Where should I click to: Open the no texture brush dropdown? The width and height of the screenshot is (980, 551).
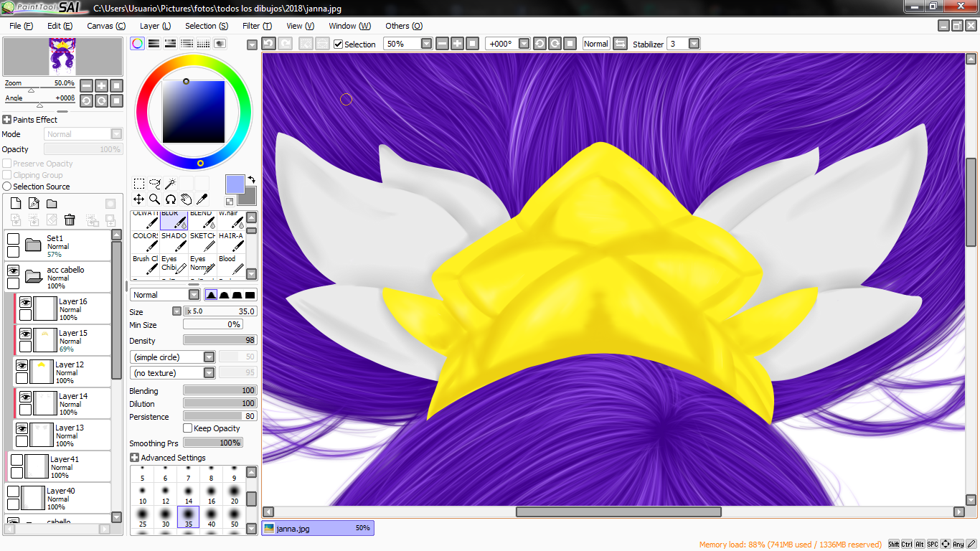click(209, 373)
